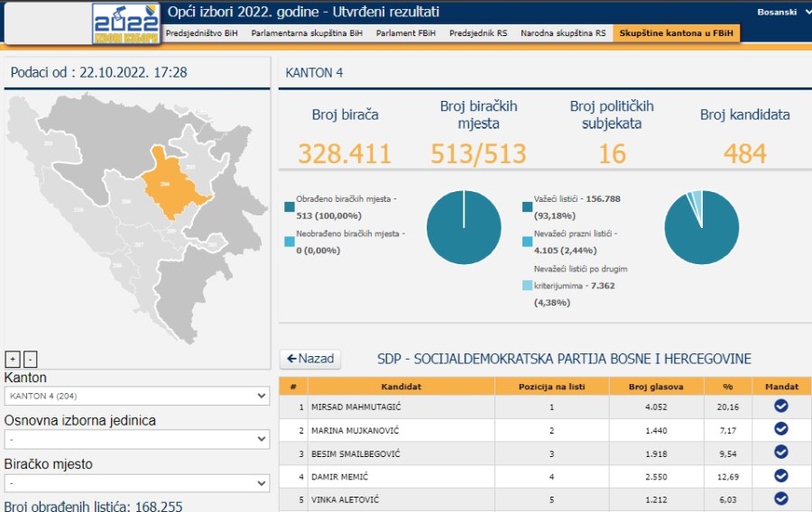The height and width of the screenshot is (512, 812).
Task: Change language via Bosanski link
Action: pyautogui.click(x=777, y=13)
